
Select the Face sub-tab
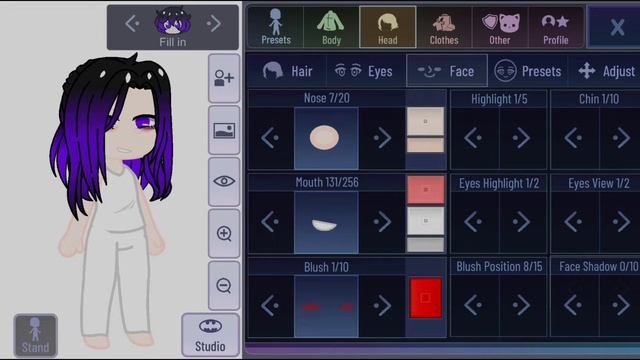(447, 71)
